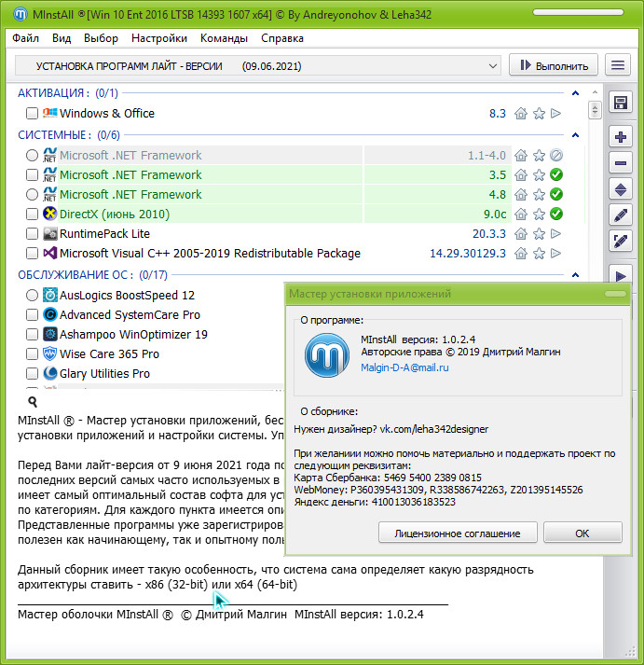The width and height of the screenshot is (644, 665).
Task: Click the Malgin-D-A@mail.ru email link
Action: tap(404, 368)
